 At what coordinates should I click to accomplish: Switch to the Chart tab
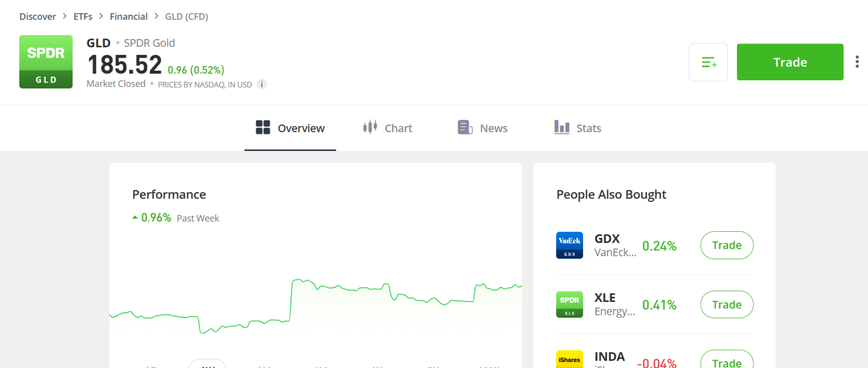[x=398, y=128]
